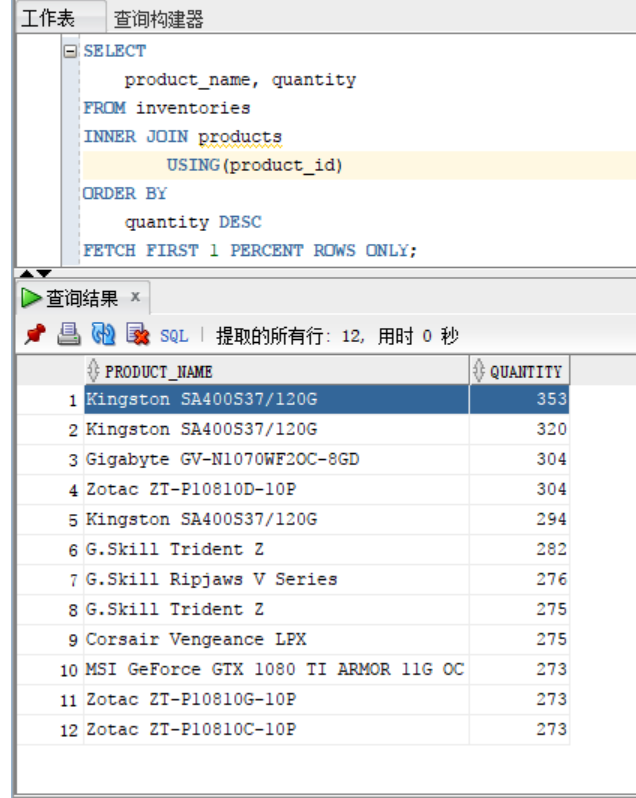Open the 查询构建器 tab
Image resolution: width=636 pixels, height=798 pixels.
158,19
